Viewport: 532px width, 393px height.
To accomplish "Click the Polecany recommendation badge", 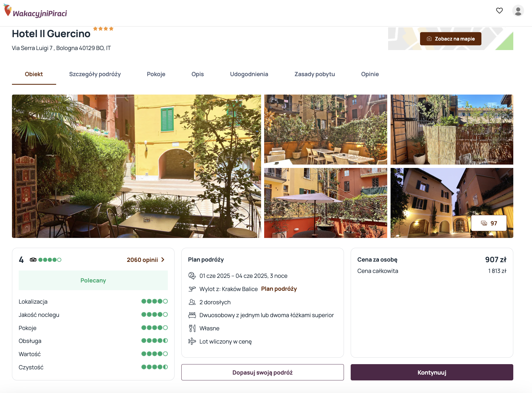I will tap(93, 280).
